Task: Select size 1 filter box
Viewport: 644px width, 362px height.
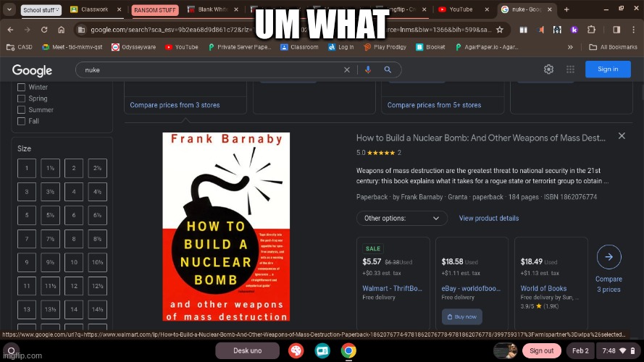Action: [27, 168]
